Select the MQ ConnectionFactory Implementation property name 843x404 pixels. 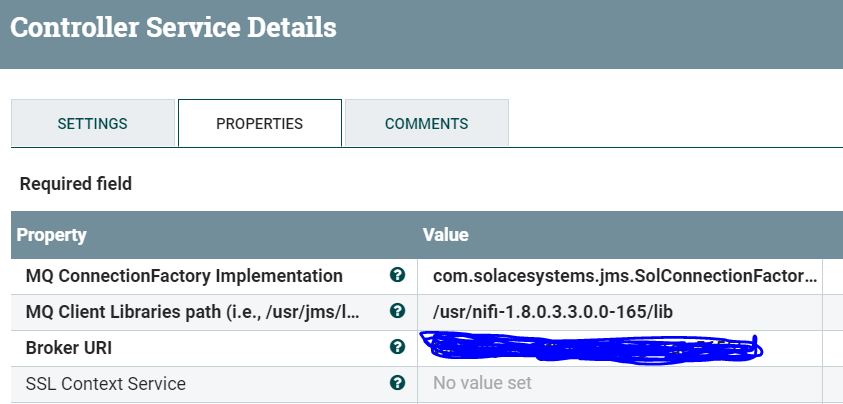(x=184, y=276)
